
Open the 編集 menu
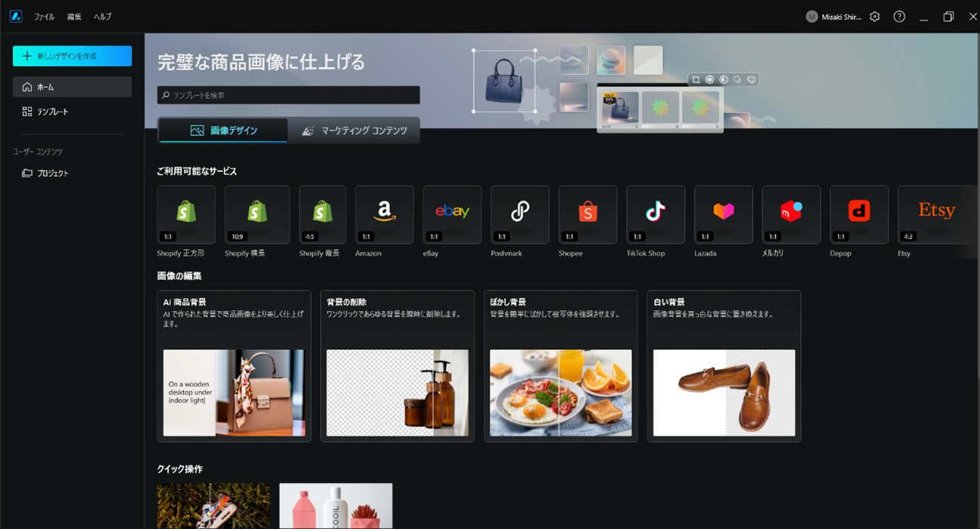coord(74,17)
